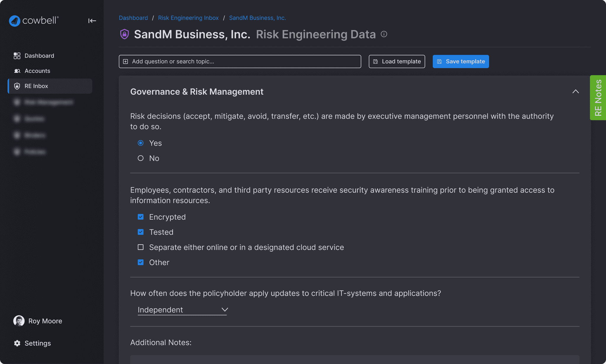Click the Accounts people icon

pos(17,71)
